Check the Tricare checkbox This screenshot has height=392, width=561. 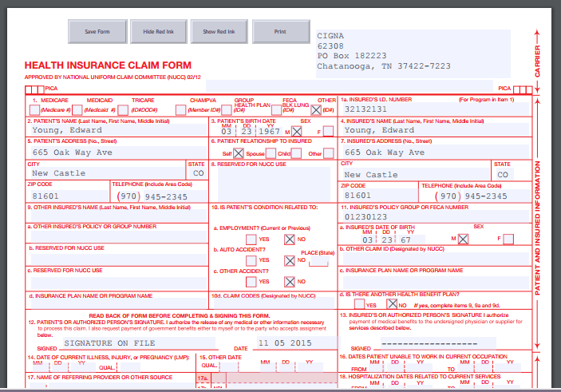[123, 110]
